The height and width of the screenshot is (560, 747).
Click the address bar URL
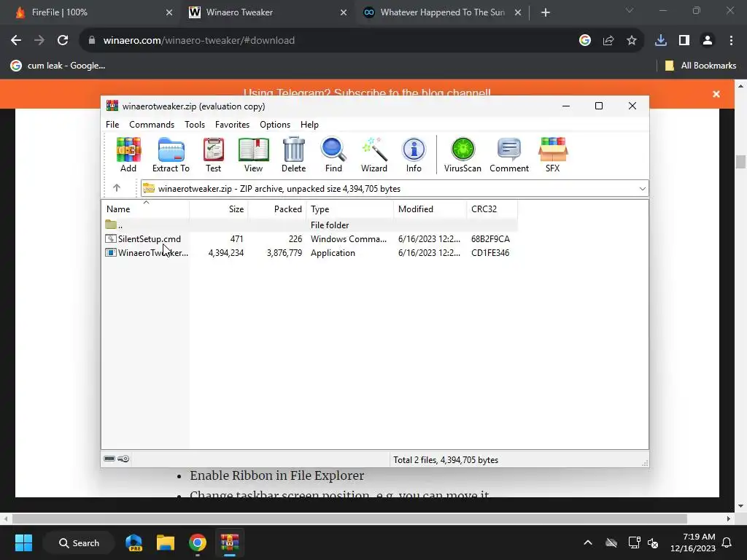pos(198,41)
